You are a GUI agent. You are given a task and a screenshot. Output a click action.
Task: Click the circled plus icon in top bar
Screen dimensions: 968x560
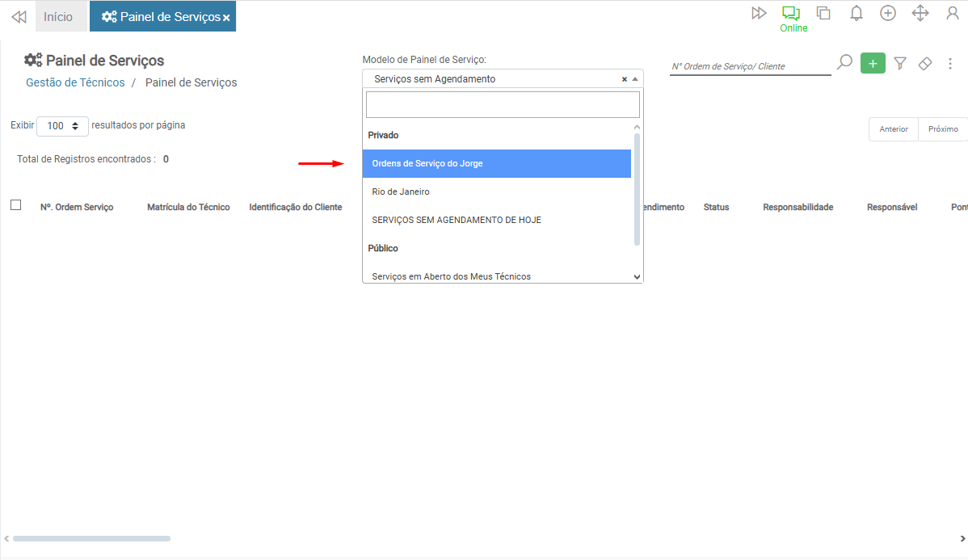point(888,13)
